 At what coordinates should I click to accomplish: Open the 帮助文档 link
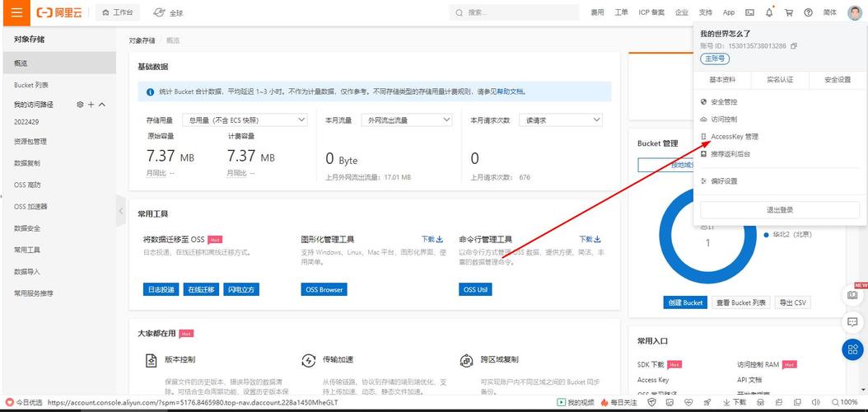point(510,92)
